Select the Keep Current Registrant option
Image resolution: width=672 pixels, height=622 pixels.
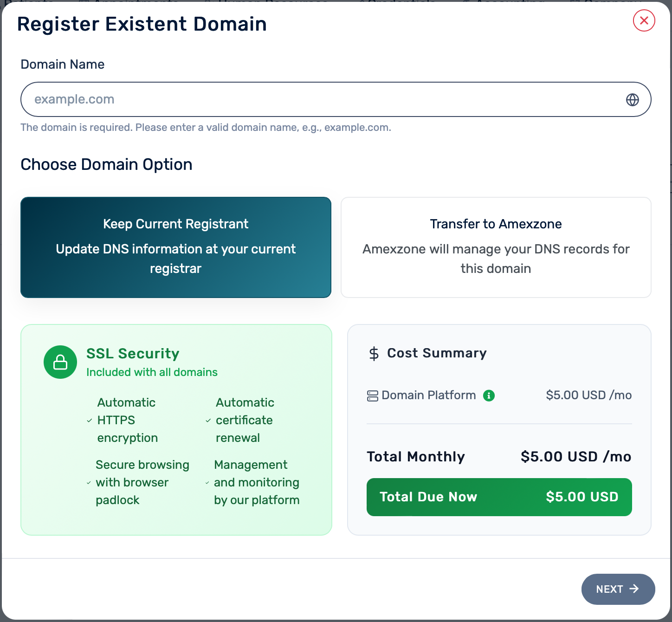(176, 247)
